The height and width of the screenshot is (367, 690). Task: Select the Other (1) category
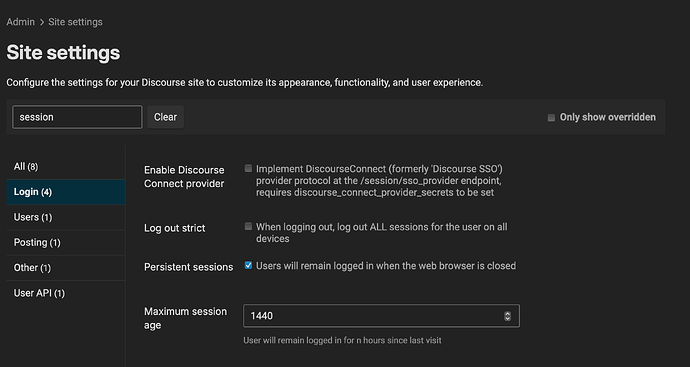(x=66, y=268)
